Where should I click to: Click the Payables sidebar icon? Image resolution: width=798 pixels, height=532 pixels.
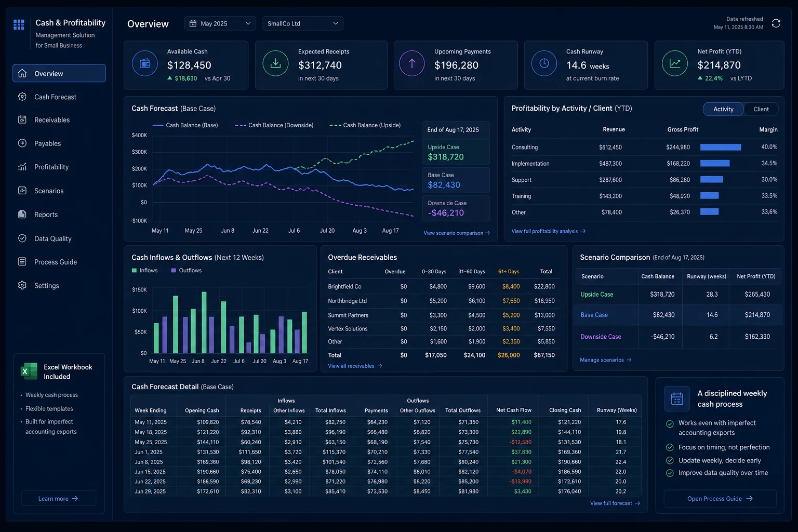click(x=22, y=143)
